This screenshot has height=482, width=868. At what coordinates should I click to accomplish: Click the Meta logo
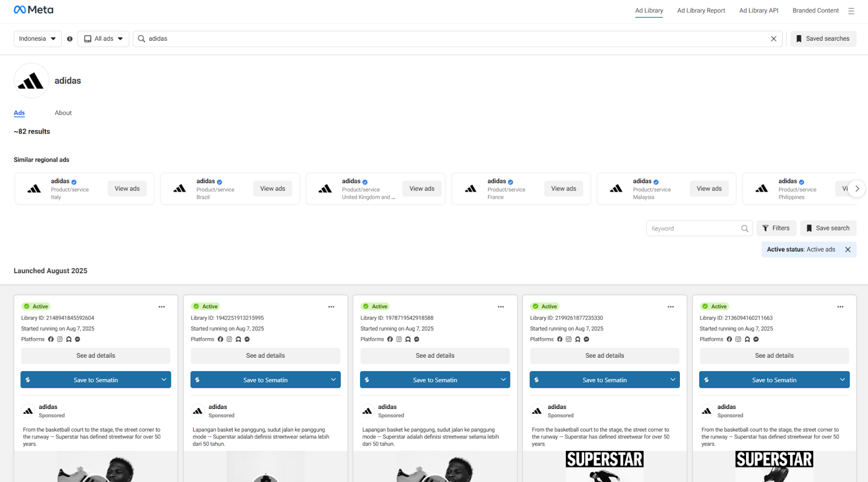coord(34,10)
